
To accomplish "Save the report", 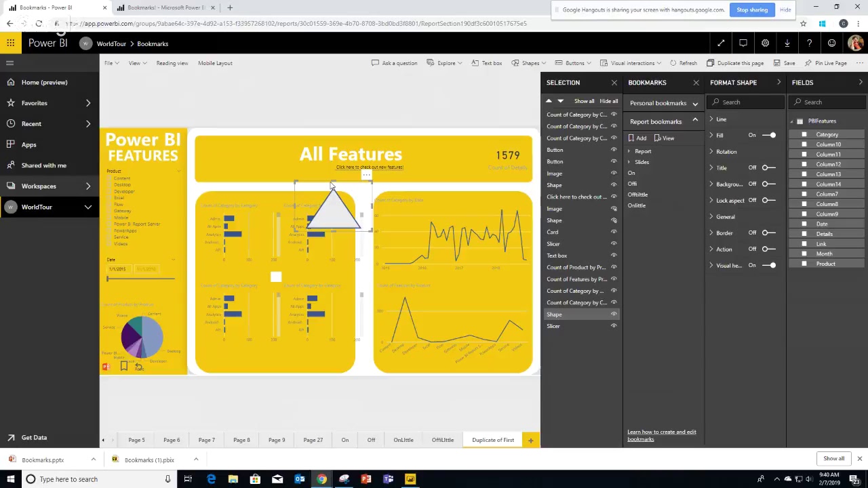I will 784,63.
